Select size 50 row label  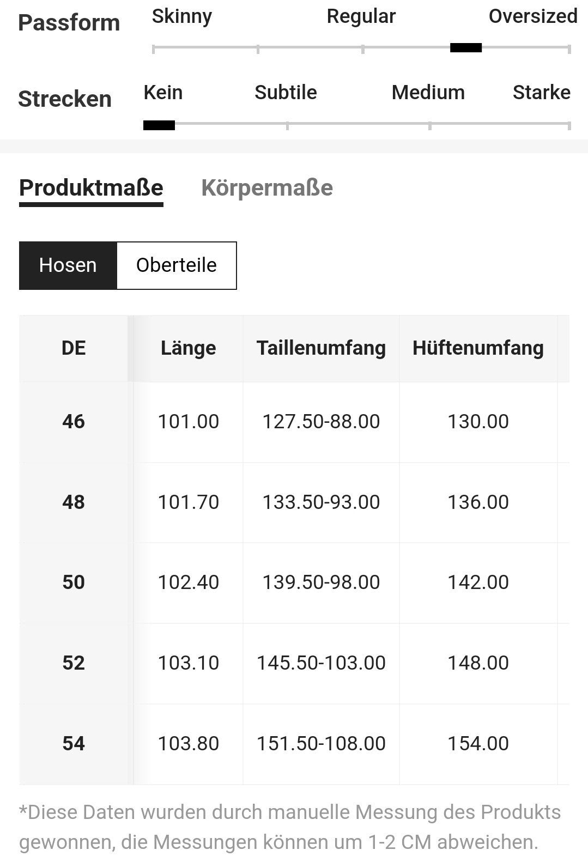[x=74, y=582]
